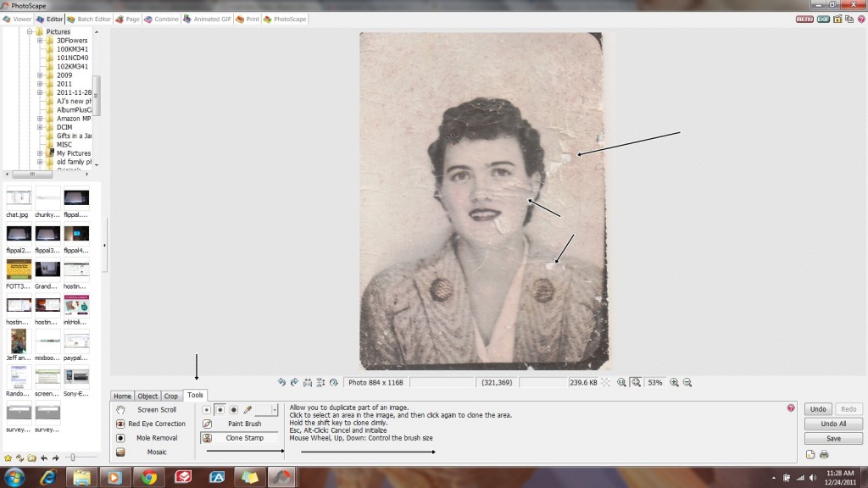Click the Undo All button

coord(832,423)
